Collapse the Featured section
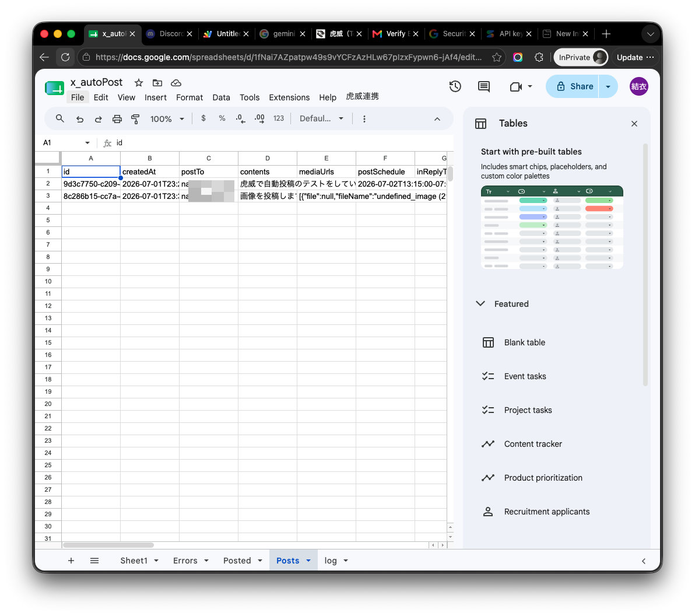Viewport: 695px width, 616px height. tap(480, 304)
